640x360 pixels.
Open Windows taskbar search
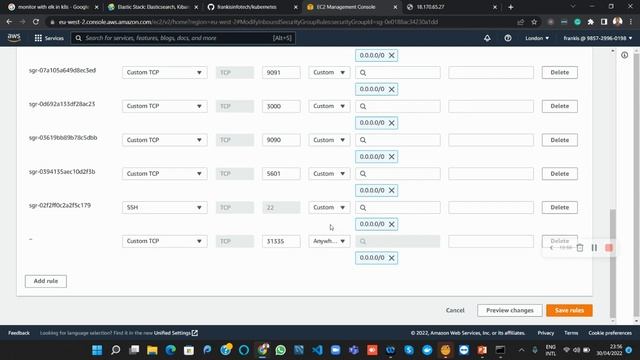point(116,350)
